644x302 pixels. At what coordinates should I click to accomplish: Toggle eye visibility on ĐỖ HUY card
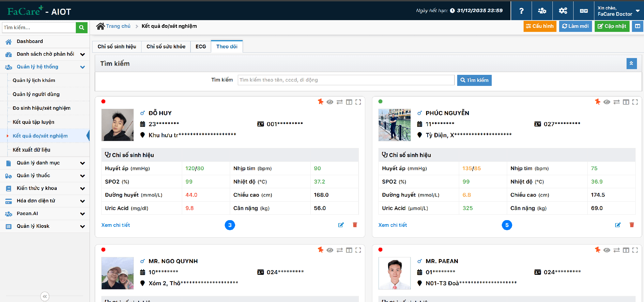pyautogui.click(x=330, y=102)
